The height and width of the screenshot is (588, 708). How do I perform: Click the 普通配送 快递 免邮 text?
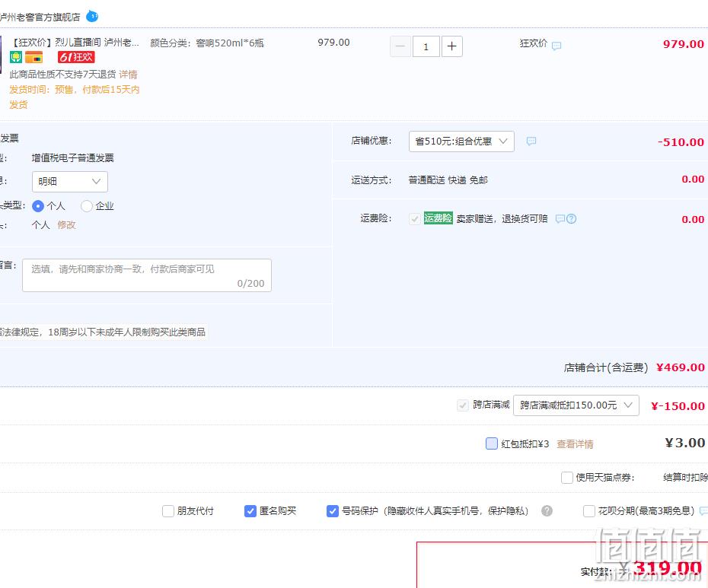(x=448, y=180)
